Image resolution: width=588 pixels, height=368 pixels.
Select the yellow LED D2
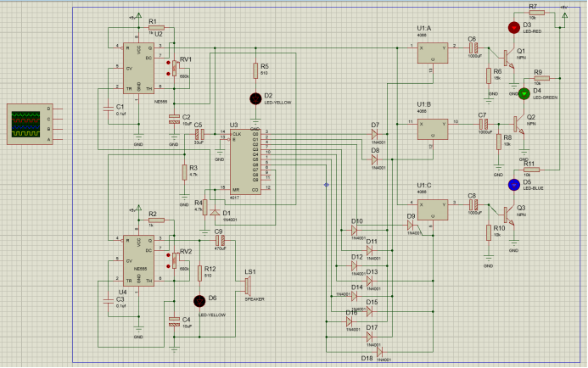(x=255, y=98)
